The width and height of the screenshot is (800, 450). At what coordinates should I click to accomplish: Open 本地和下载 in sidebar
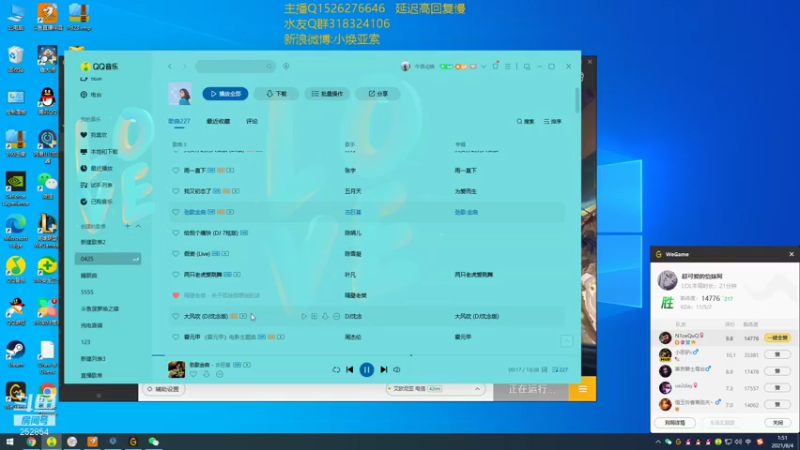pos(99,152)
